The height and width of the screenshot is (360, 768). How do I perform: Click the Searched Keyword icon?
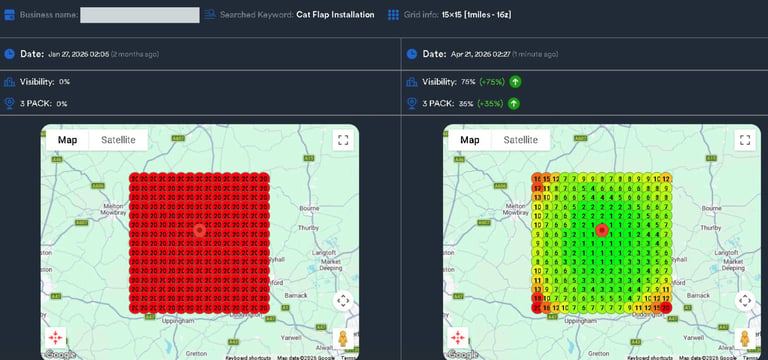pos(210,15)
